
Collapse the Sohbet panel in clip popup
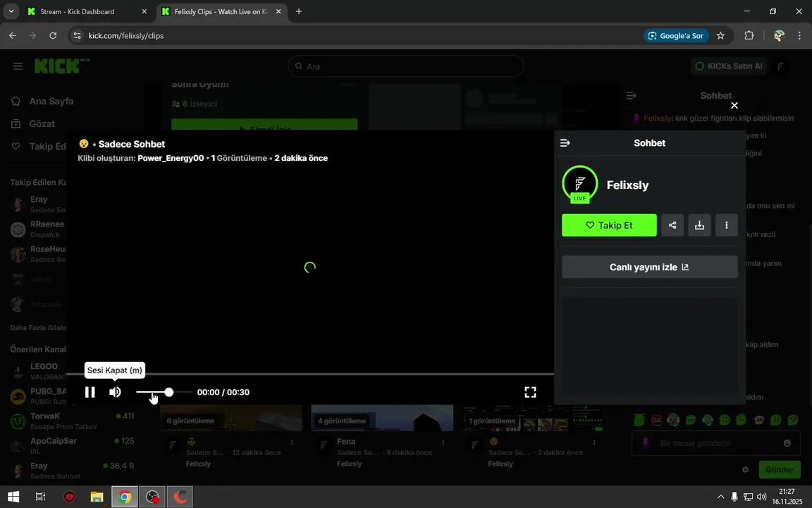pos(565,143)
